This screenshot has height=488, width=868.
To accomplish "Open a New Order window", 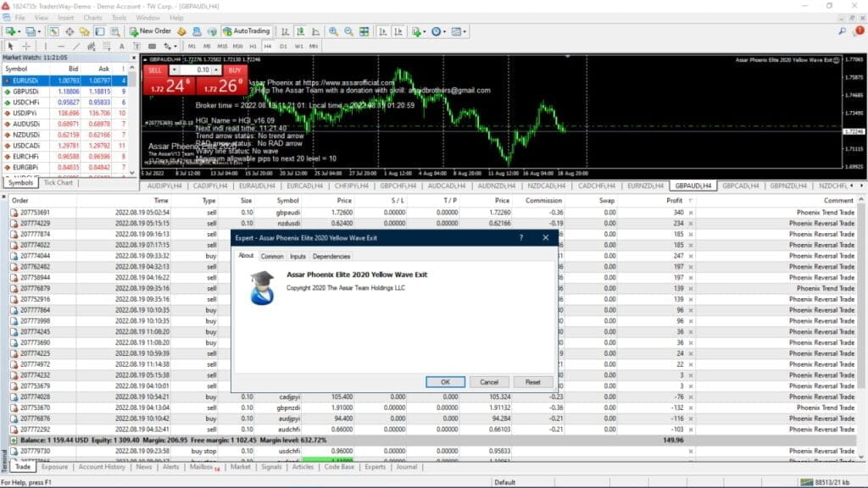I will (x=151, y=30).
